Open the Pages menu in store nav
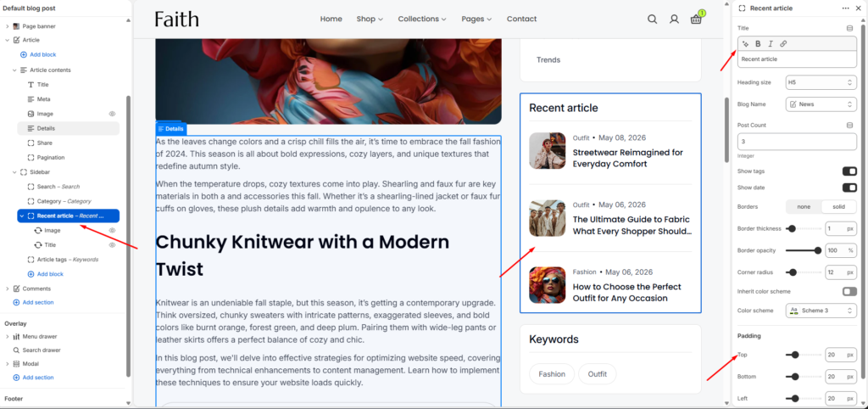The image size is (868, 409). coord(476,19)
